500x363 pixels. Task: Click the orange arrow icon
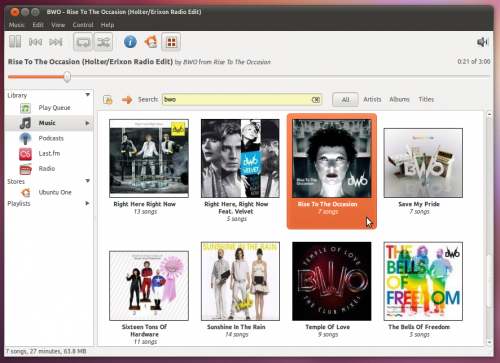pos(127,100)
